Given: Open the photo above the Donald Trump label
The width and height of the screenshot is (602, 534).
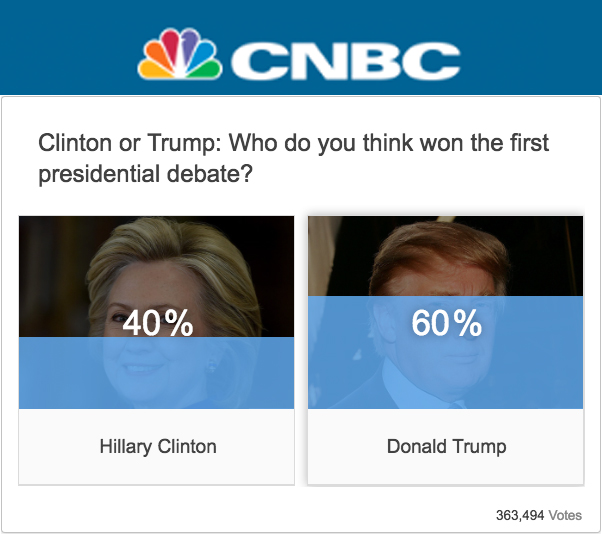Looking at the screenshot, I should (x=445, y=312).
